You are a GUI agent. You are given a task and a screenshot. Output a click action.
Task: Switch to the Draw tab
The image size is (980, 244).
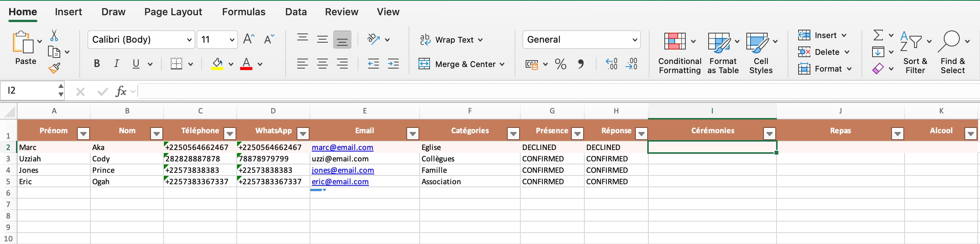coord(113,12)
